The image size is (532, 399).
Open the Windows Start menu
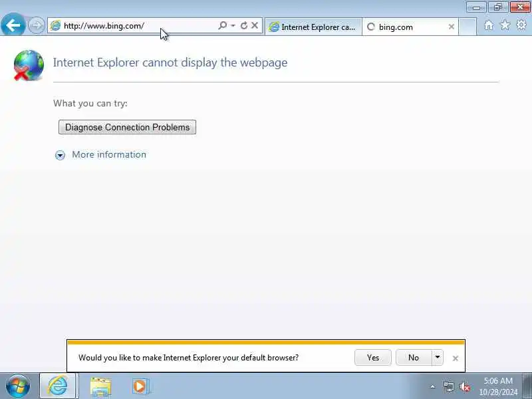click(x=18, y=386)
